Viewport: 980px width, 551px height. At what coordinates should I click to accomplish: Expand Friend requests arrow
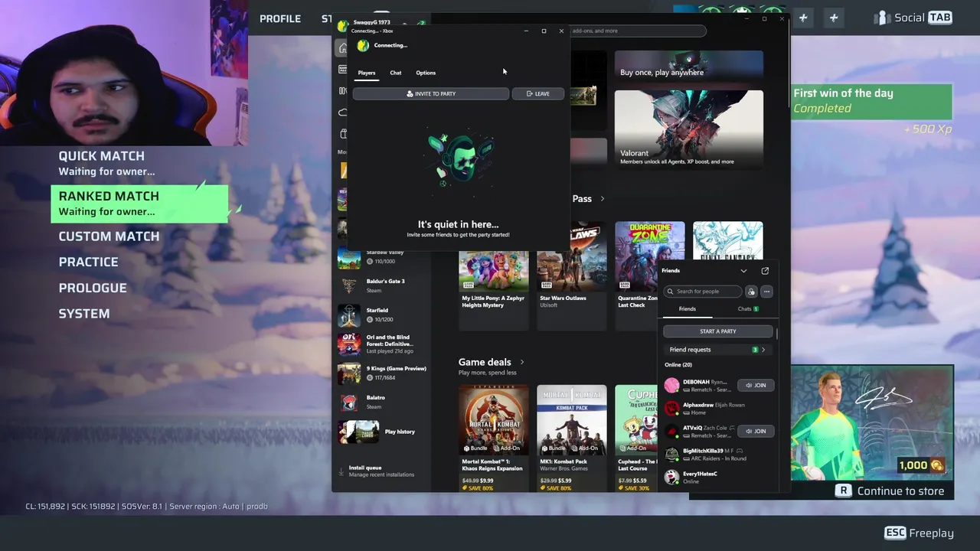pyautogui.click(x=763, y=350)
